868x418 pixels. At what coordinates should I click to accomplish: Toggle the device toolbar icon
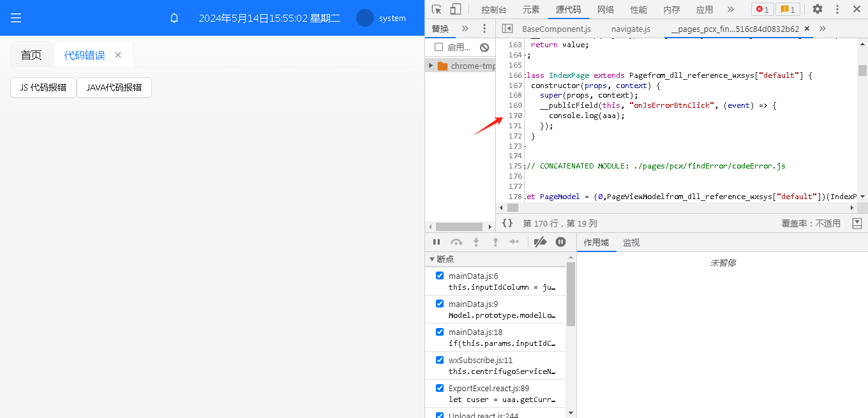pos(456,9)
